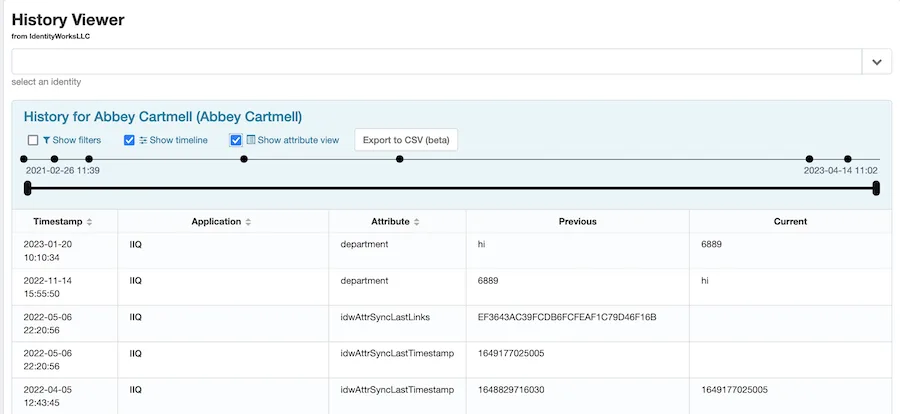This screenshot has width=900, height=414.
Task: Click the right handle of the timeline range slider
Action: (x=876, y=188)
